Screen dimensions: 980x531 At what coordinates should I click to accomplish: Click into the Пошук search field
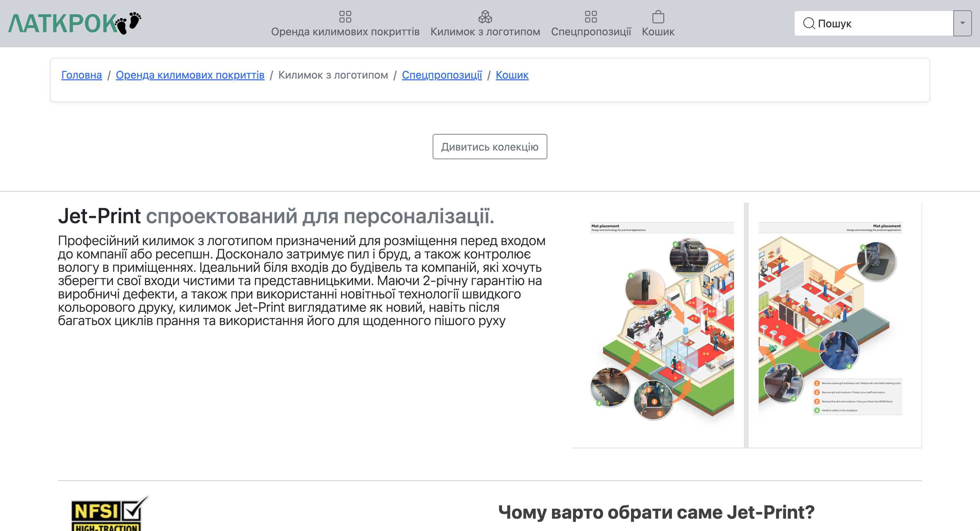pyautogui.click(x=873, y=24)
